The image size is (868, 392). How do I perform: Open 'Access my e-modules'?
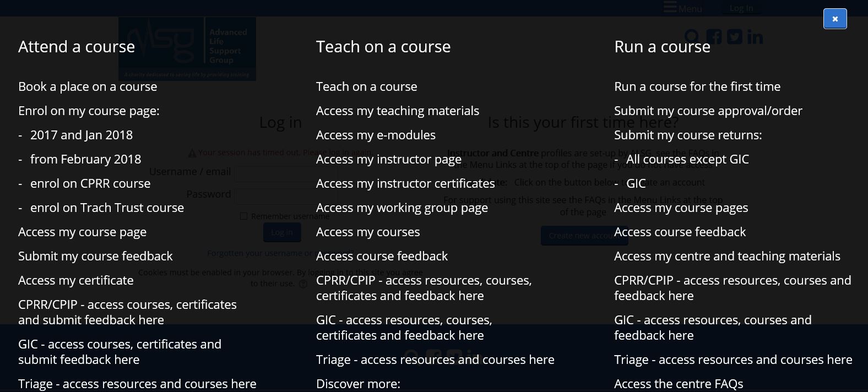point(375,135)
